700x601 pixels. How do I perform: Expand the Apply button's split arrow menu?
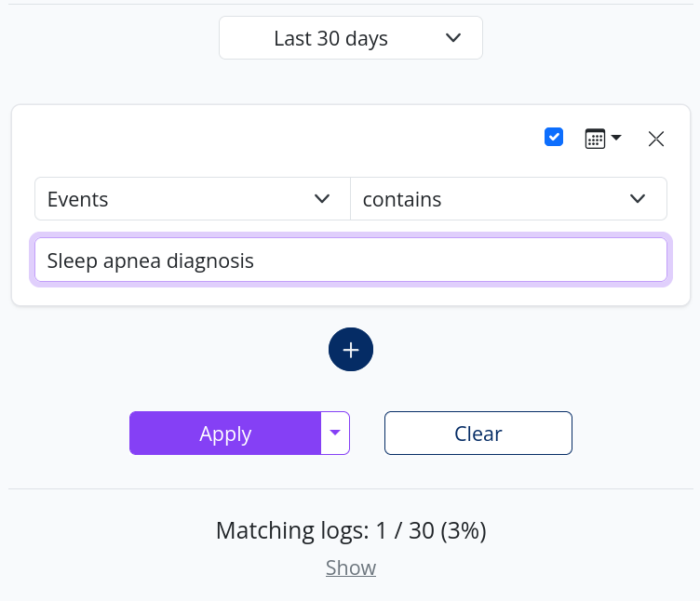coord(335,433)
